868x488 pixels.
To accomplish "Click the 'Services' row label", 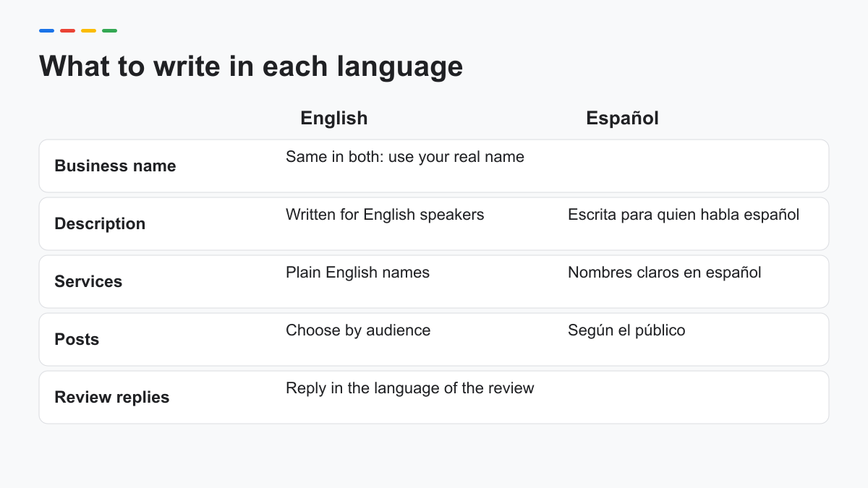I will 88,281.
